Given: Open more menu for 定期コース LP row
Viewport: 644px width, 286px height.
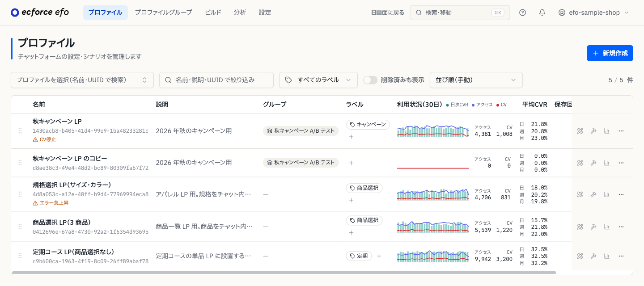Looking at the screenshot, I should [x=621, y=256].
